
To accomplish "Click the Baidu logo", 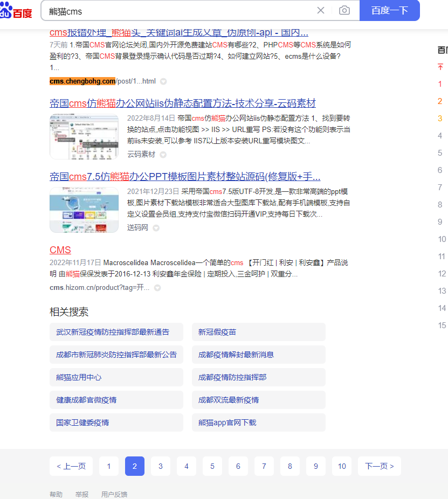I will [16, 11].
